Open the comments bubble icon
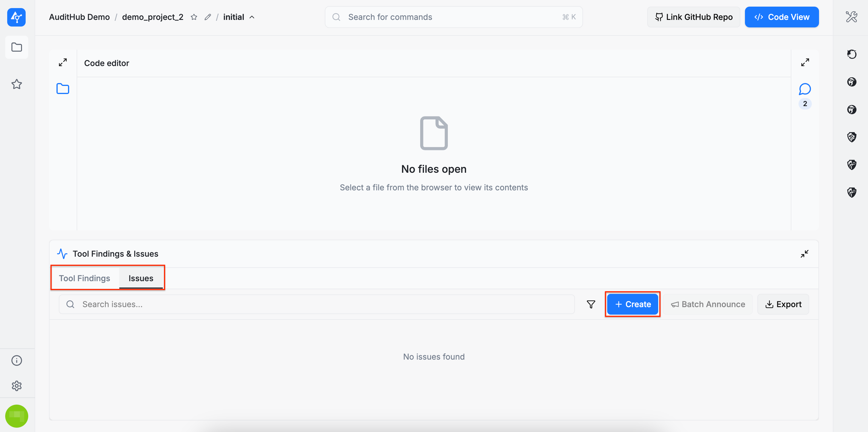Viewport: 868px width, 432px height. coord(805,89)
